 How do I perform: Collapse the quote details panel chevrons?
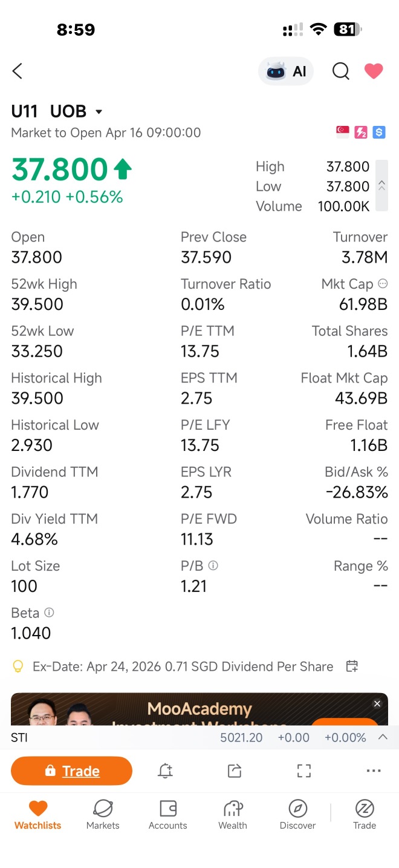[381, 186]
